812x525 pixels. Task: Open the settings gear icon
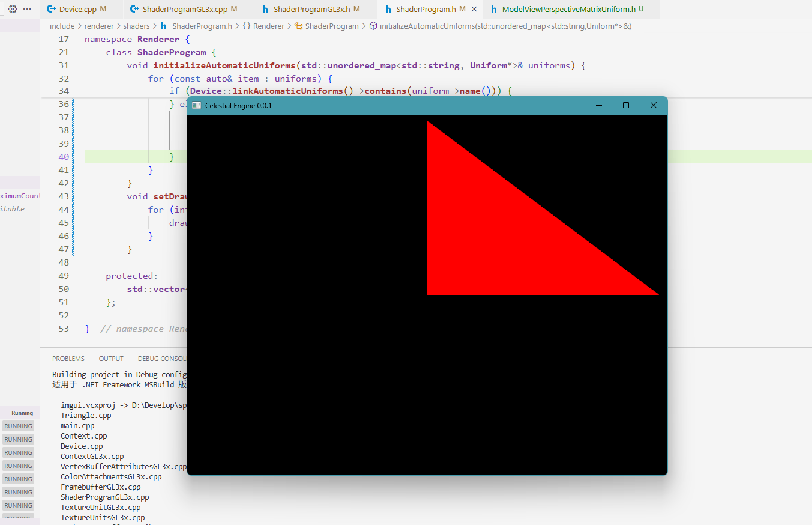click(12, 9)
